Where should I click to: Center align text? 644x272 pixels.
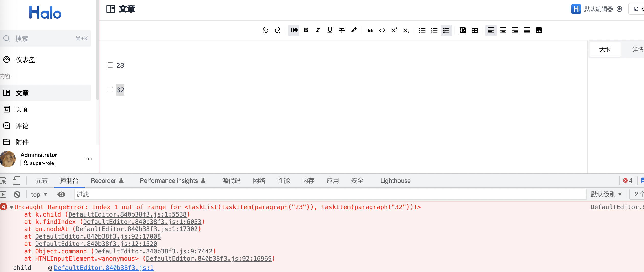(x=503, y=30)
